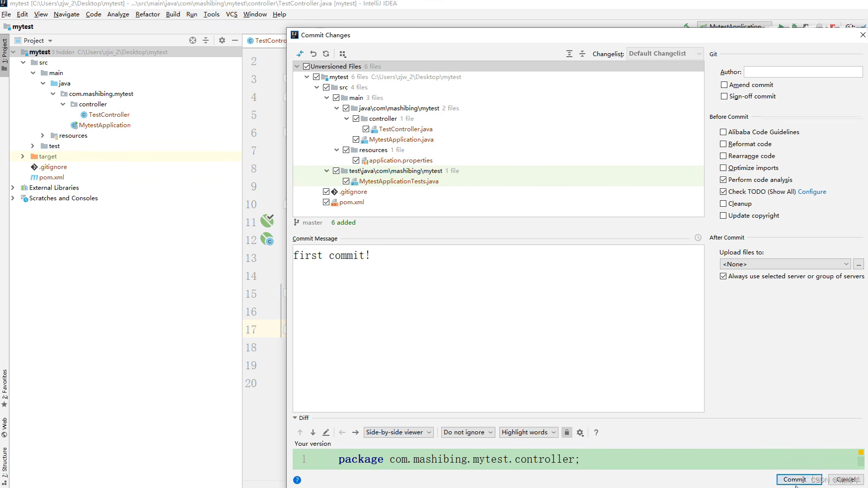Screen dimensions: 868x488
Task: Enable Amend commit checkbox
Action: click(724, 85)
